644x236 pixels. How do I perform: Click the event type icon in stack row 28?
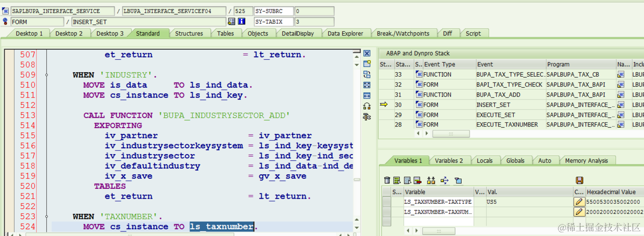click(x=419, y=124)
